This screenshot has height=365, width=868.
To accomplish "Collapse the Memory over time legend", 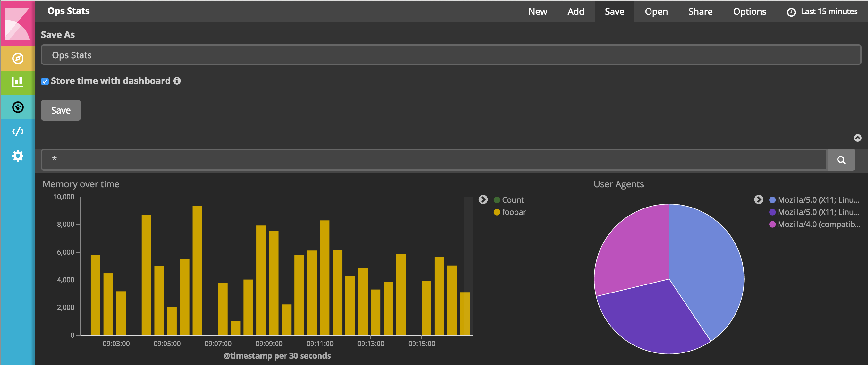I will [x=483, y=200].
